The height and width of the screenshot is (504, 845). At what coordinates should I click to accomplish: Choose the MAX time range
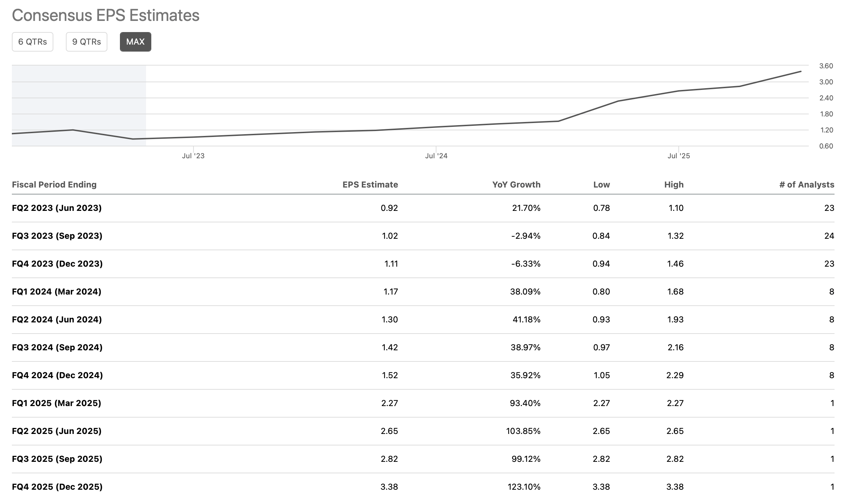click(x=135, y=42)
